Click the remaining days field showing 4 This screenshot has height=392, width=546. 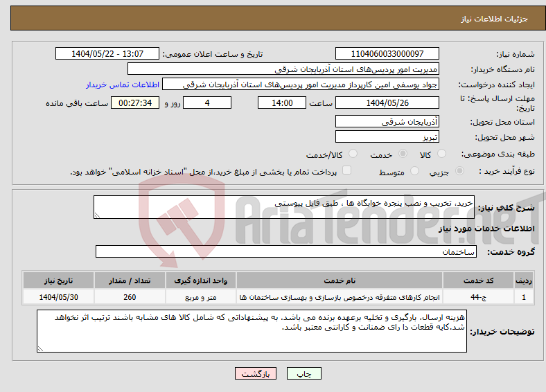(x=207, y=103)
